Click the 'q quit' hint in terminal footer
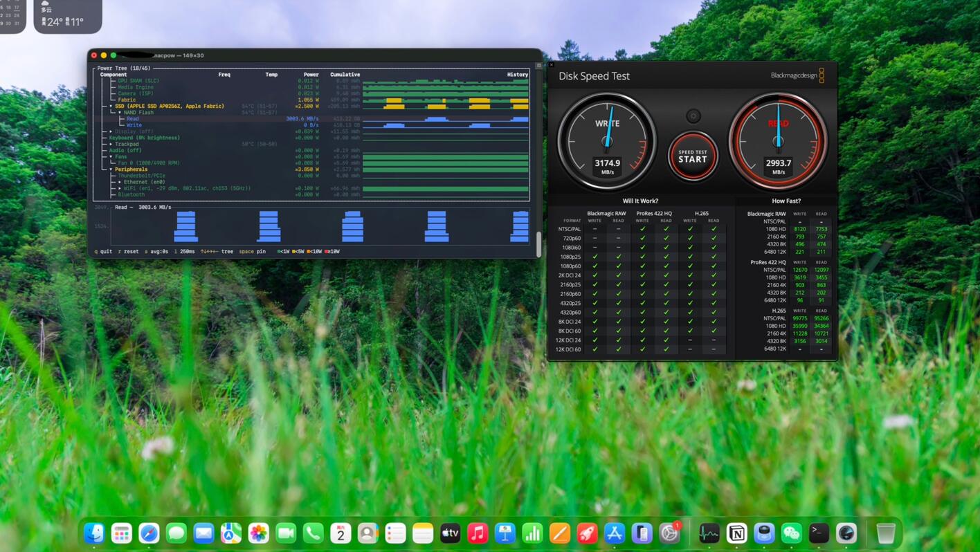Viewport: 980px width, 552px height. [x=104, y=252]
